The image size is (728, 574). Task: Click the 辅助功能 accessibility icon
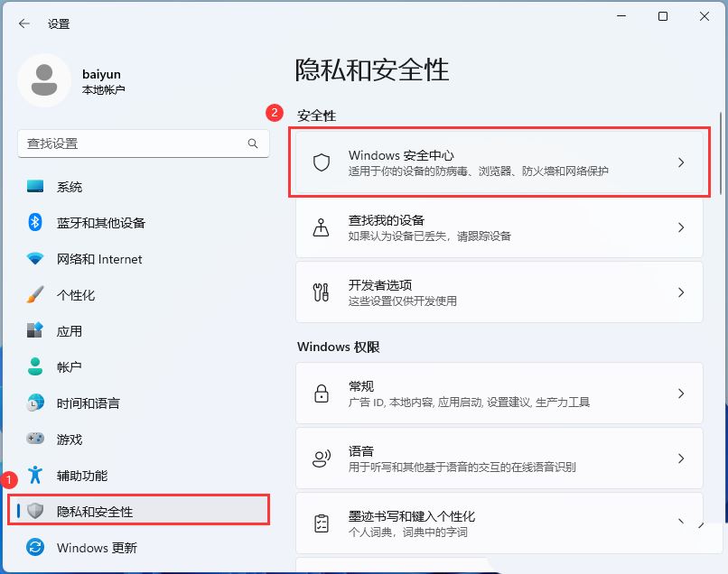(33, 476)
